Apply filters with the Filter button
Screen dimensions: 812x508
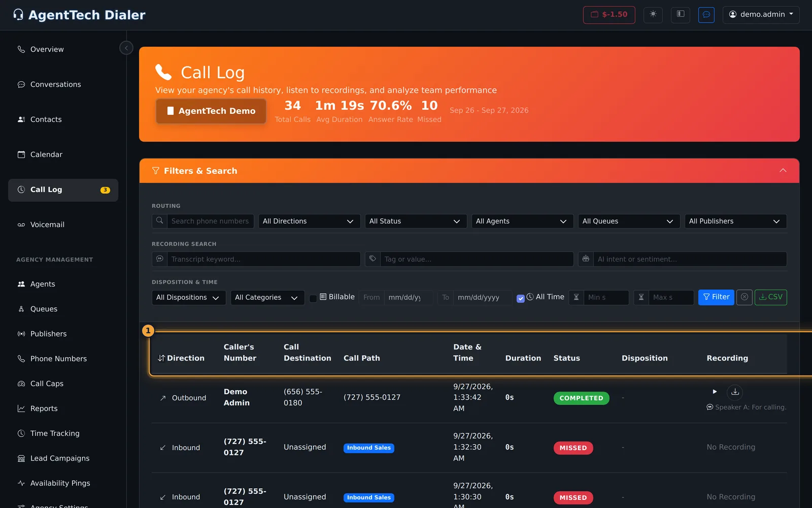[x=716, y=297]
